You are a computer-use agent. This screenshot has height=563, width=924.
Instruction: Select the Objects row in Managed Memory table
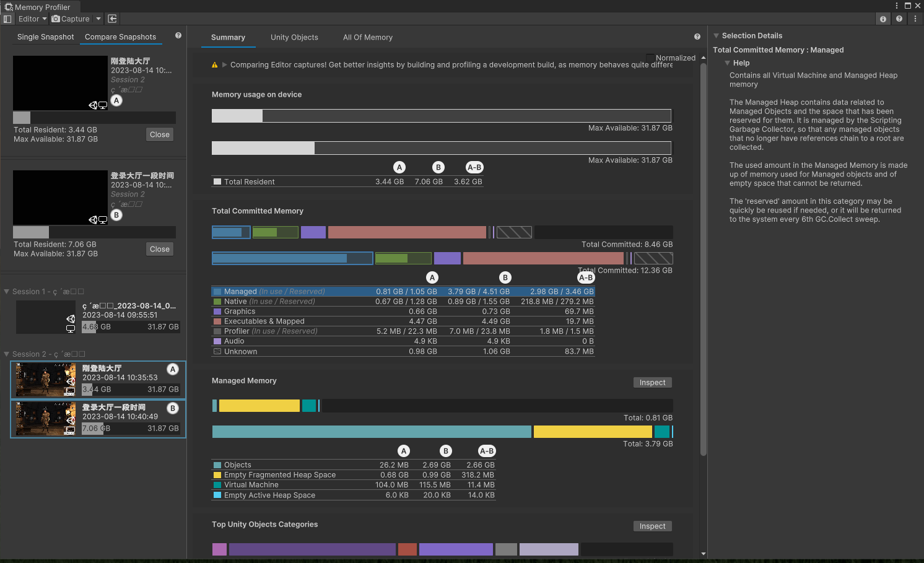pos(354,465)
